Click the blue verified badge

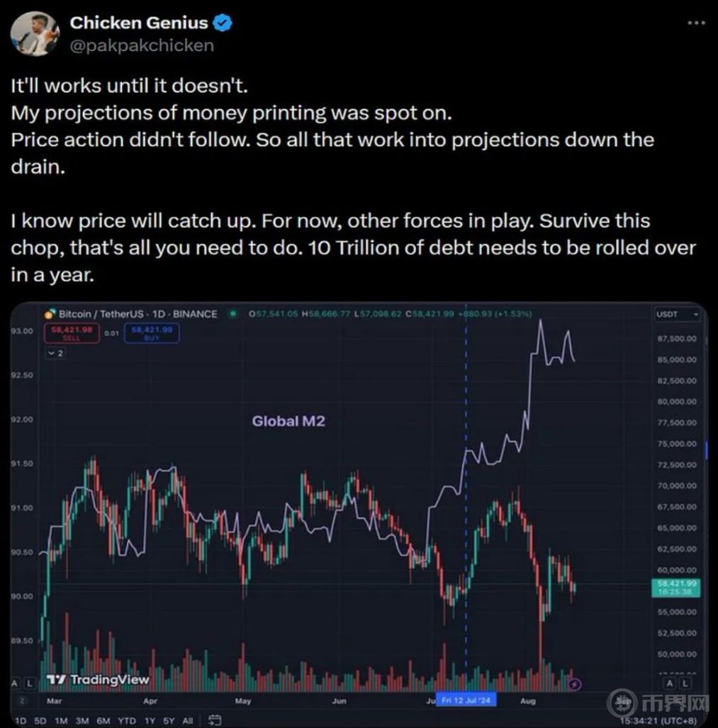coord(223,23)
